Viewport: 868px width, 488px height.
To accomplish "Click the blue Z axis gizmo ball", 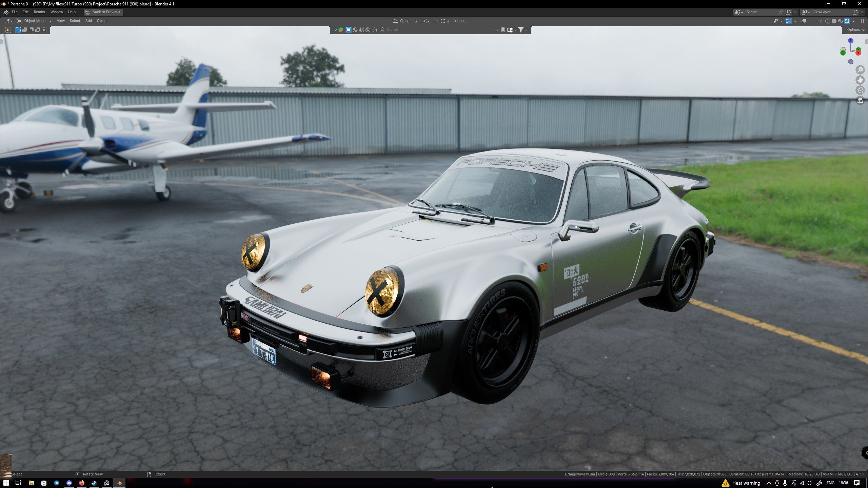I will tap(850, 41).
